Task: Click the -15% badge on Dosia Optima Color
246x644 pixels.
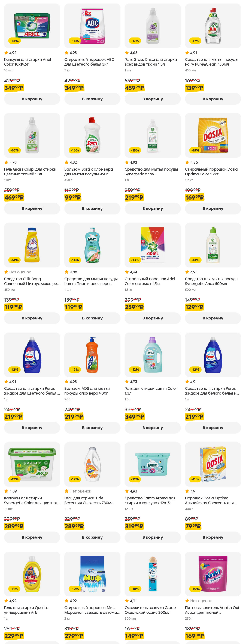Action: (x=195, y=150)
